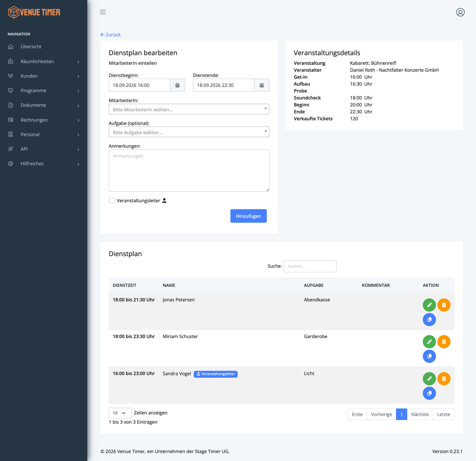Edit Jonas Petersen's shift with the pencil icon
This screenshot has height=461, width=476.
tap(429, 305)
